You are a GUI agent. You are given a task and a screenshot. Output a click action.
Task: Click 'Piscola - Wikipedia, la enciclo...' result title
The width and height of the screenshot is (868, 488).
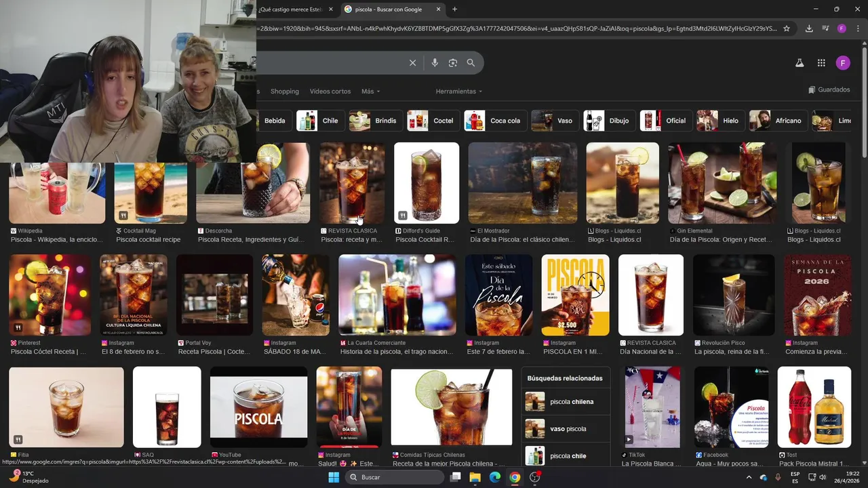pyautogui.click(x=58, y=240)
